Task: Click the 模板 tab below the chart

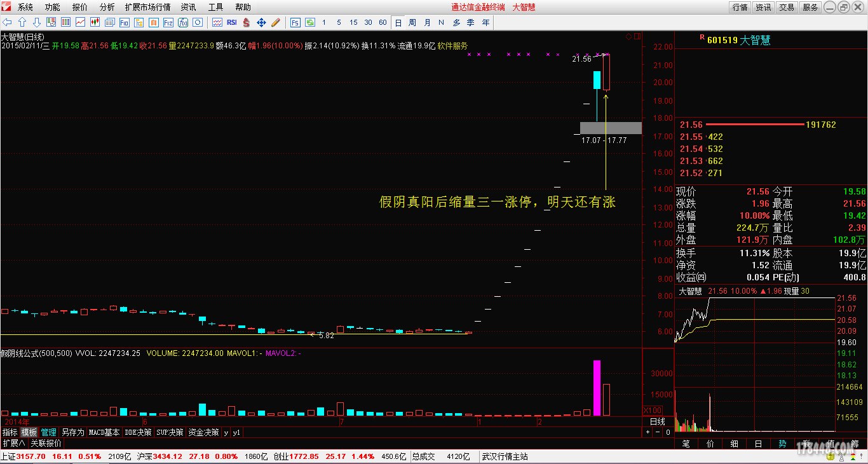Action: [29, 432]
